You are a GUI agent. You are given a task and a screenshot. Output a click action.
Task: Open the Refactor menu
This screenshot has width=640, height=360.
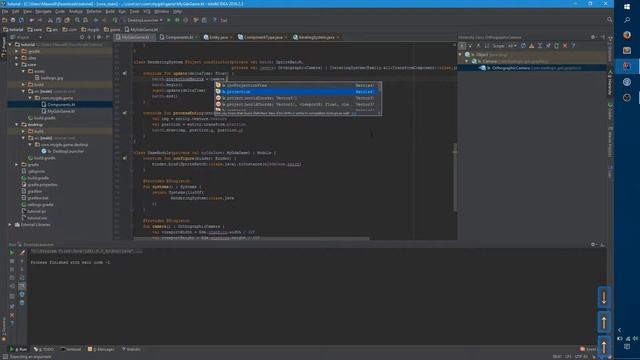click(x=93, y=11)
